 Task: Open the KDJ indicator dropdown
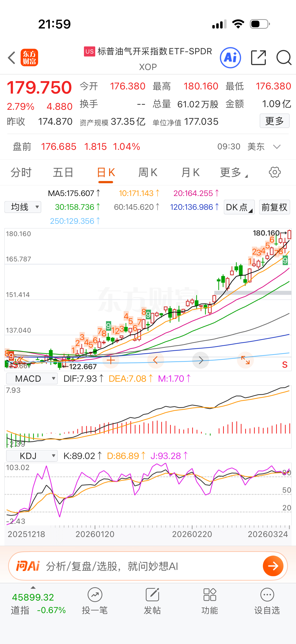pyautogui.click(x=32, y=456)
